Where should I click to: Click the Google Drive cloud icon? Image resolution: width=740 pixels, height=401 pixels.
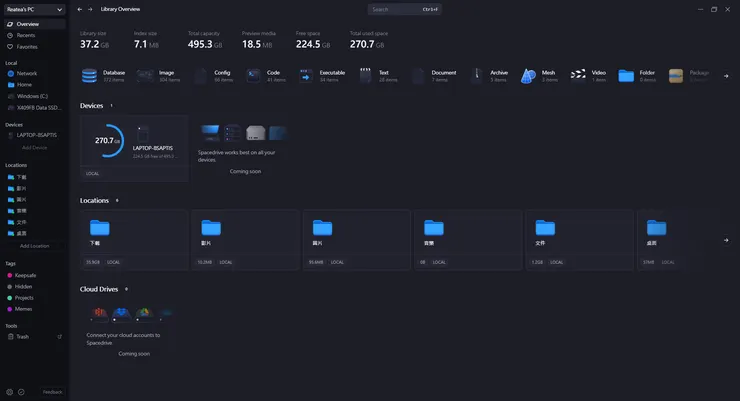pyautogui.click(x=144, y=313)
